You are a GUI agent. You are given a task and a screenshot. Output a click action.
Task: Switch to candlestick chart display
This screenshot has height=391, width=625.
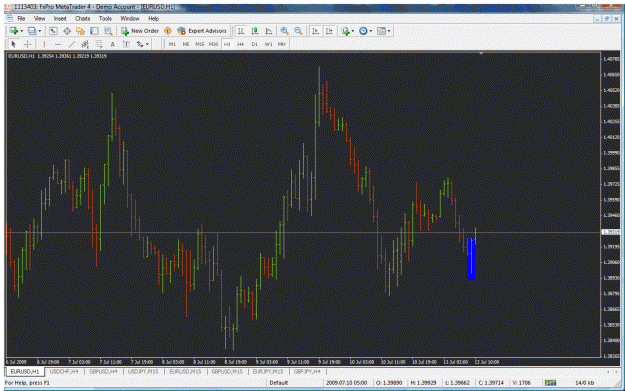click(x=255, y=31)
